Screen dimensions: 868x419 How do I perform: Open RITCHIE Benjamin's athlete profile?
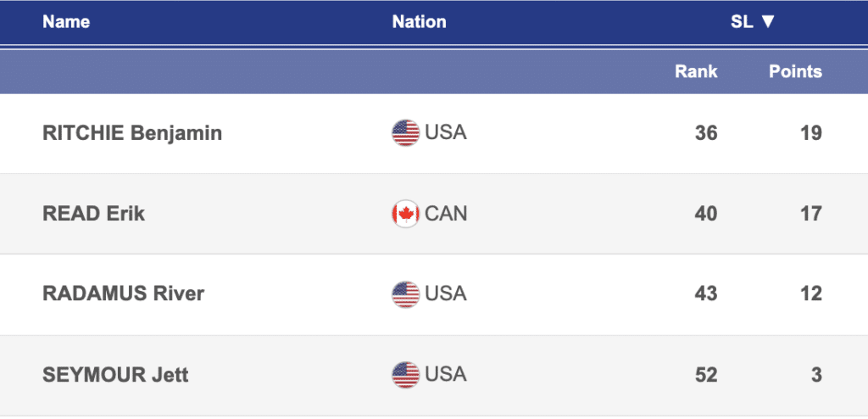132,133
